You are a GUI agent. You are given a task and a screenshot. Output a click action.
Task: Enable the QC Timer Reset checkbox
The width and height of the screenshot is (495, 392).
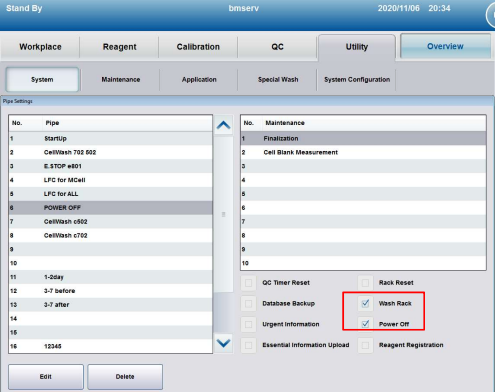coord(248,283)
